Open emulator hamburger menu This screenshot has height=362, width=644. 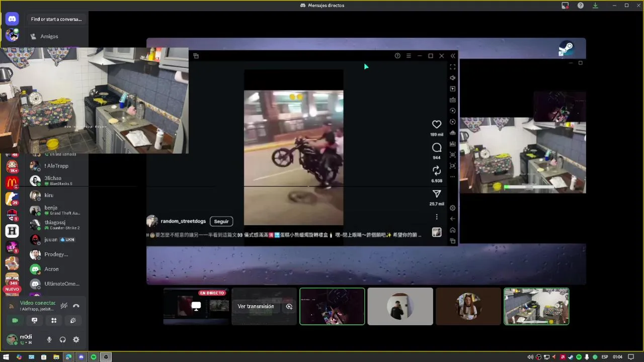click(409, 56)
